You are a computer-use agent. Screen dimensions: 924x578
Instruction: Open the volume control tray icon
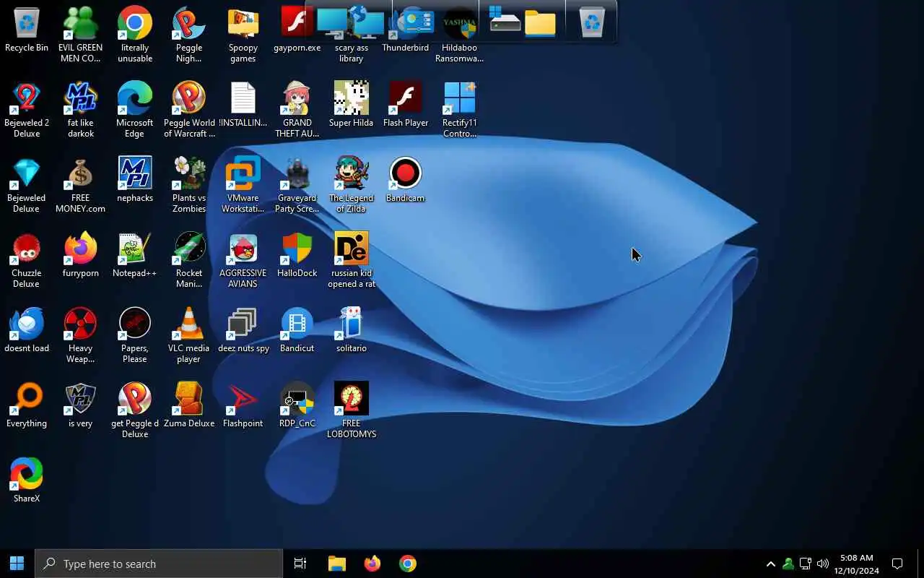point(823,564)
